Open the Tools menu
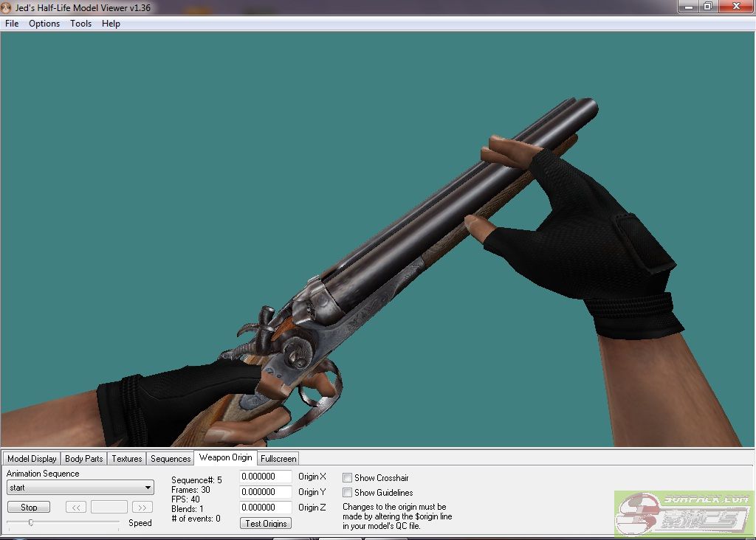The image size is (756, 540). click(80, 24)
